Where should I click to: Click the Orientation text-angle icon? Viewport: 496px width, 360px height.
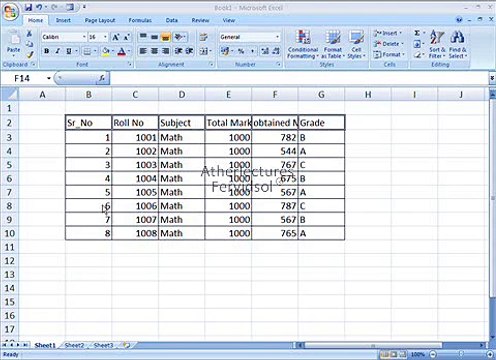click(x=180, y=37)
